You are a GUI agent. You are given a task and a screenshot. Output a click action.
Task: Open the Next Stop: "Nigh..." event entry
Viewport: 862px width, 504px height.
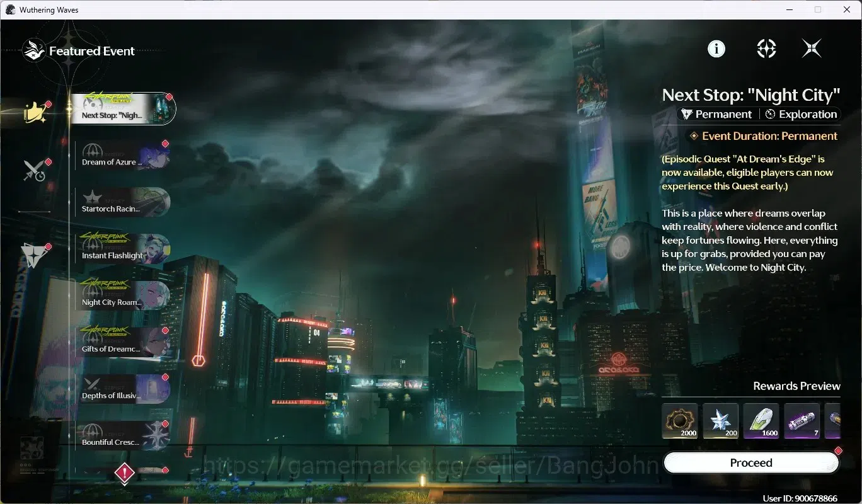point(123,108)
